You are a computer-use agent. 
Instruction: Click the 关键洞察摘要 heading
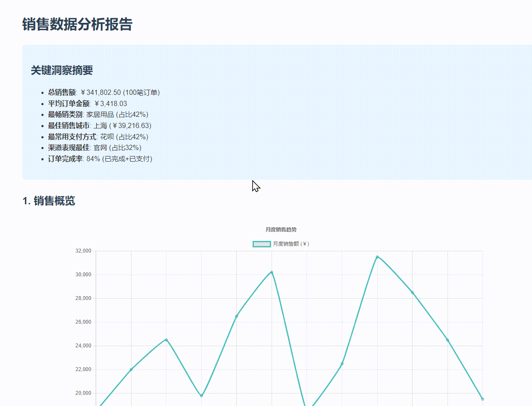[62, 70]
